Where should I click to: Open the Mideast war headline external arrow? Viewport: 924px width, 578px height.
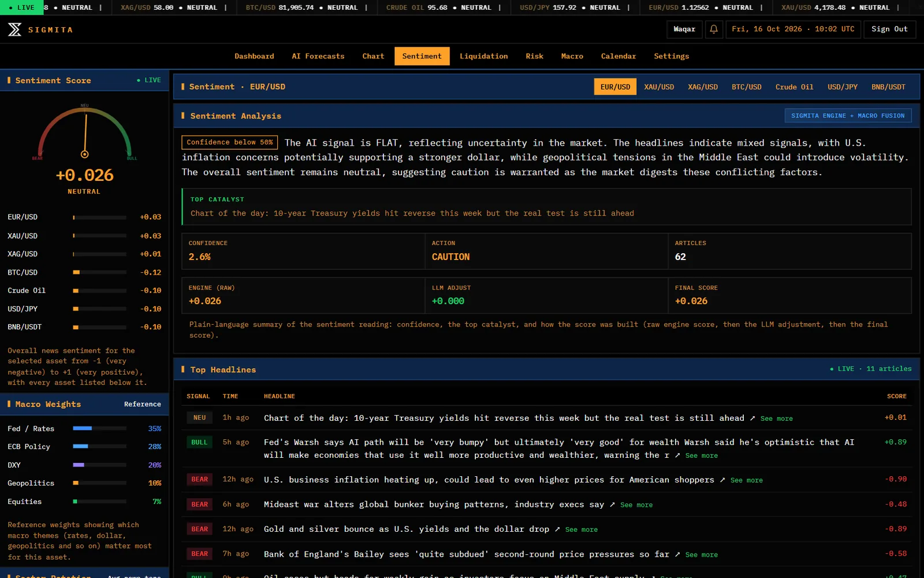click(x=612, y=505)
